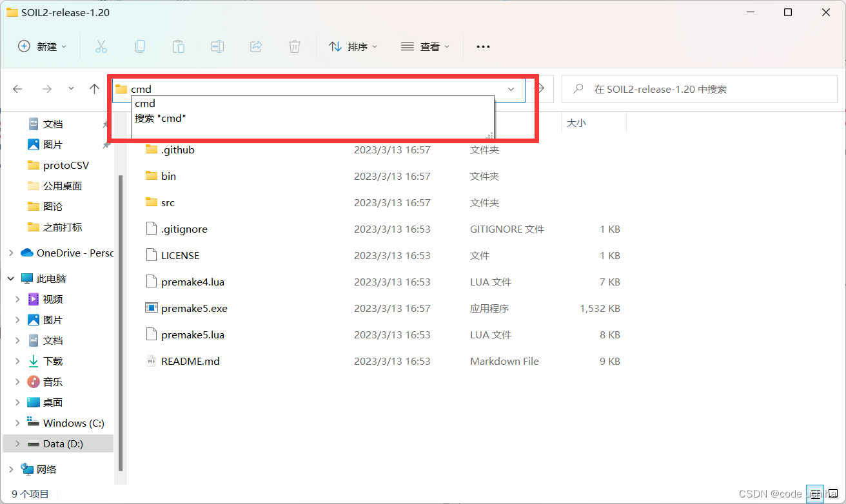Click the Delete trash icon
The image size is (846, 504).
tap(294, 46)
